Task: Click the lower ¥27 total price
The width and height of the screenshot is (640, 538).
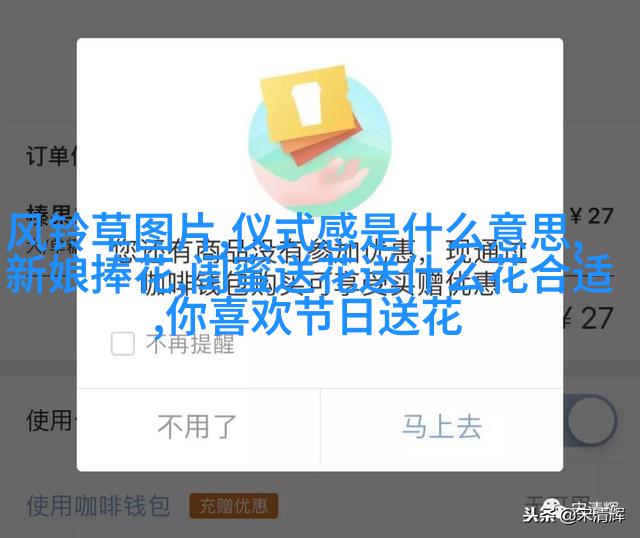Action: [x=588, y=318]
